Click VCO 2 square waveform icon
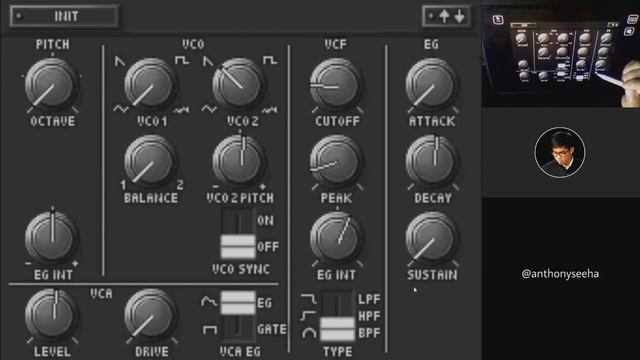This screenshot has height=360, width=640. (270, 60)
